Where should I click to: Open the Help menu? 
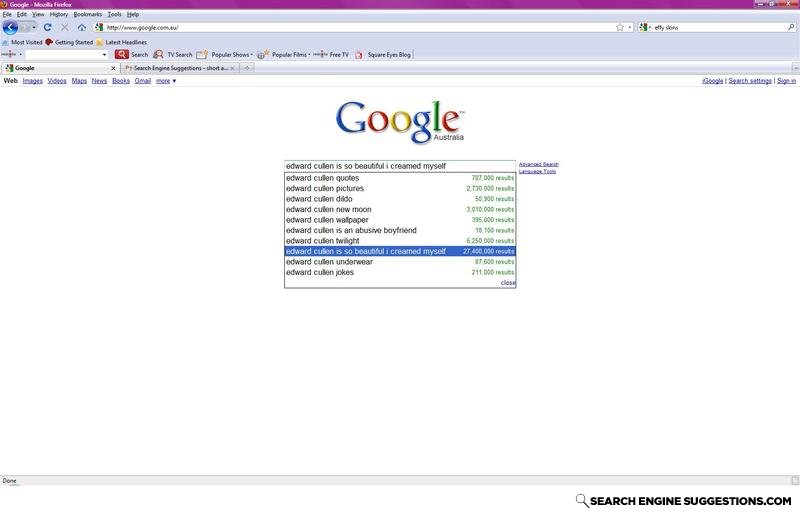[x=133, y=15]
